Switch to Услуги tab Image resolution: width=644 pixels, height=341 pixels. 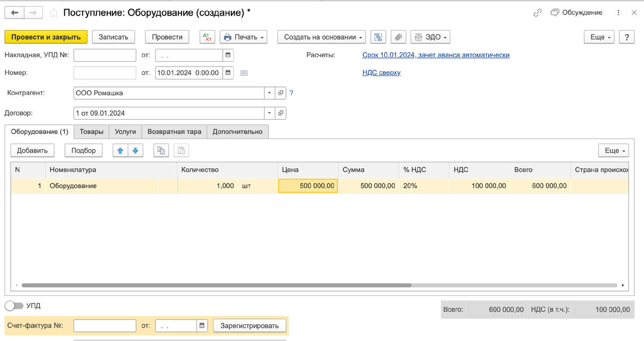126,131
